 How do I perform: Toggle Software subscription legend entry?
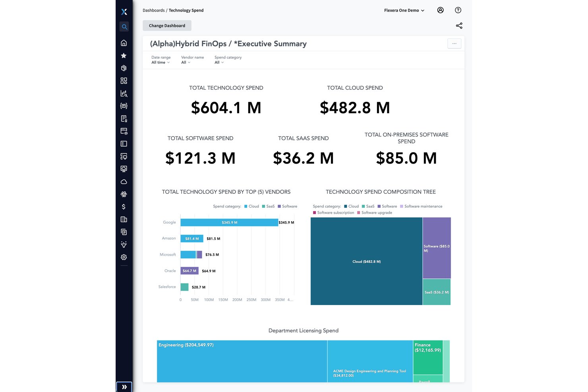coord(333,213)
